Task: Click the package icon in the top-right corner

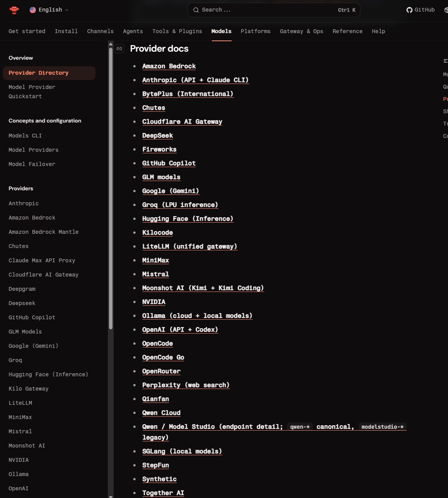Action: tap(446, 10)
